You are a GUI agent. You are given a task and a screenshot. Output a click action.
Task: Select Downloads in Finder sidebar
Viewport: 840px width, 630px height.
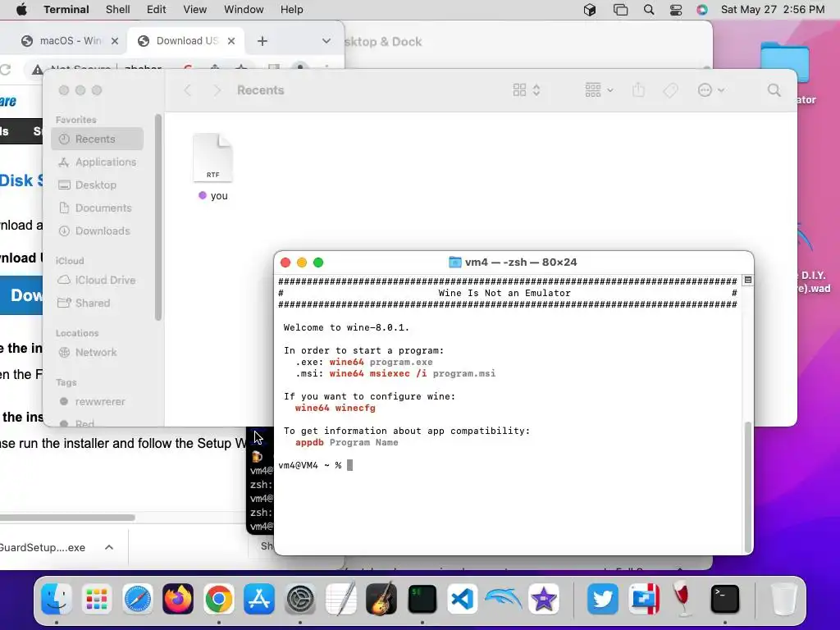click(x=98, y=231)
